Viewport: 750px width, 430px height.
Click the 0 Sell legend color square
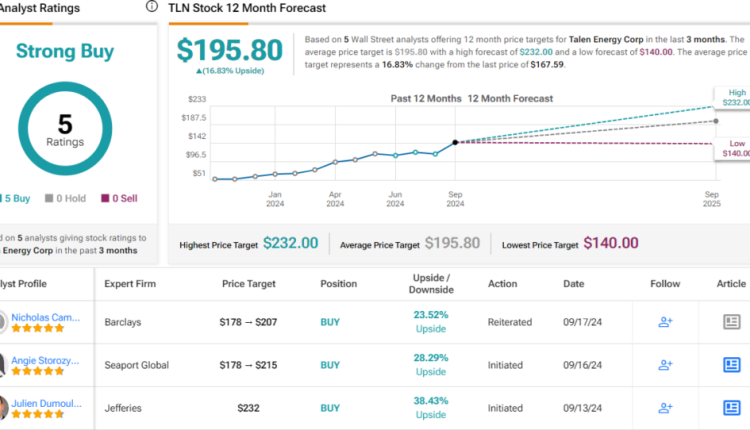(106, 197)
